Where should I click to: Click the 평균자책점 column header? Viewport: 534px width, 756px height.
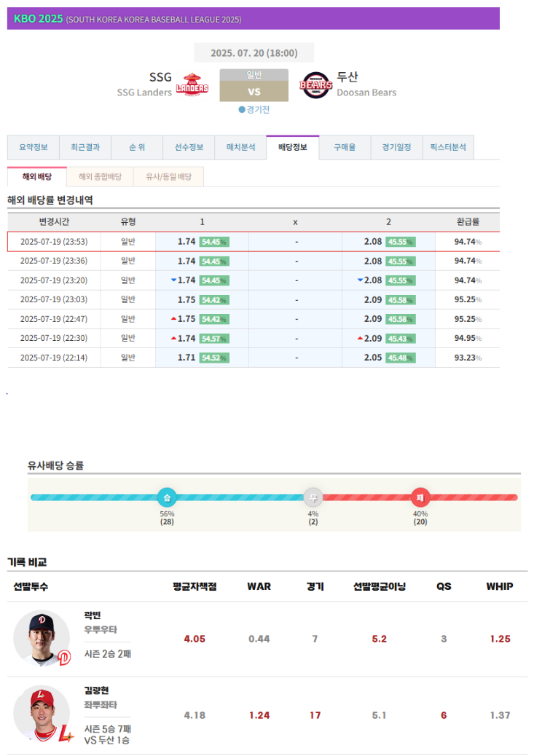coord(195,586)
